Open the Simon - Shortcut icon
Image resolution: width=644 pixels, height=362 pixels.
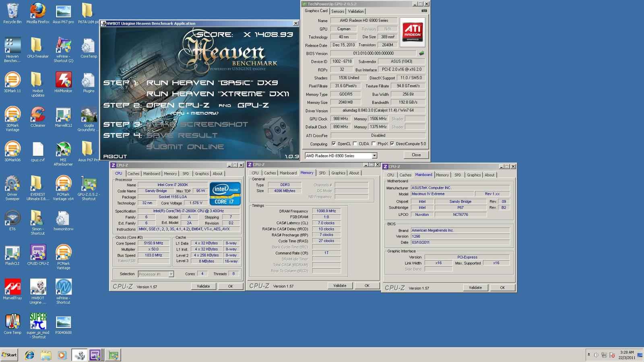[38, 223]
